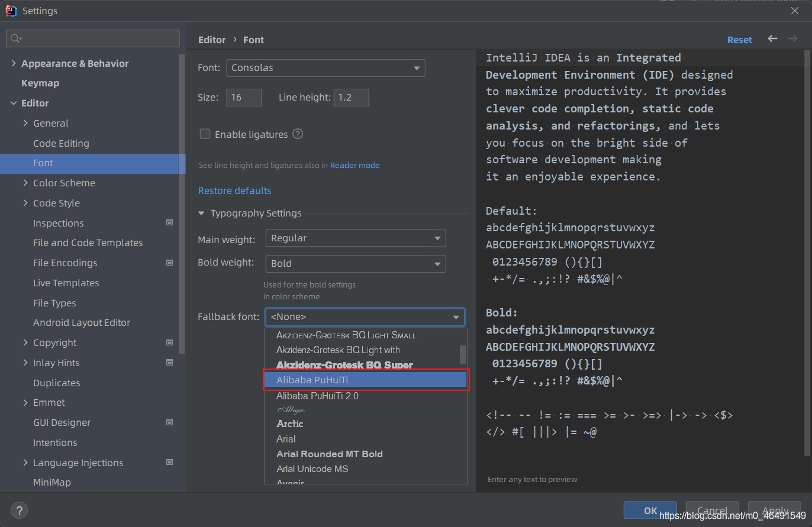
Task: Select Alibaba PuHuiTi 2.0 font option
Action: click(366, 396)
